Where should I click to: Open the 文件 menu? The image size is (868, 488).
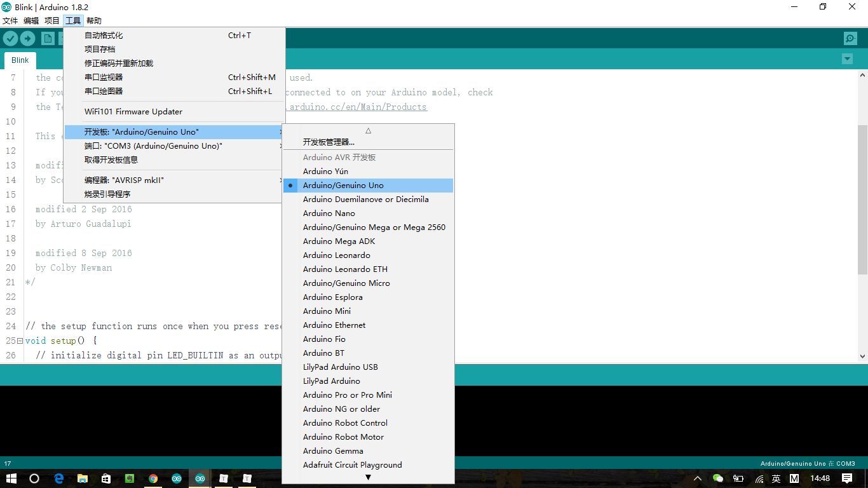coord(10,21)
